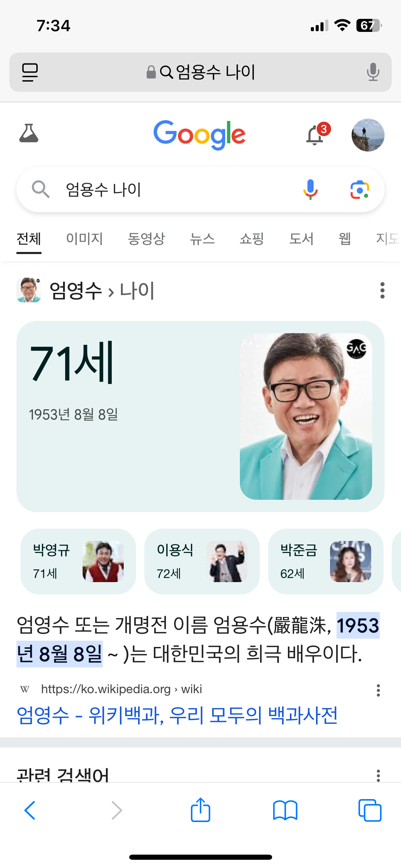Tap Safari share icon

tap(200, 810)
